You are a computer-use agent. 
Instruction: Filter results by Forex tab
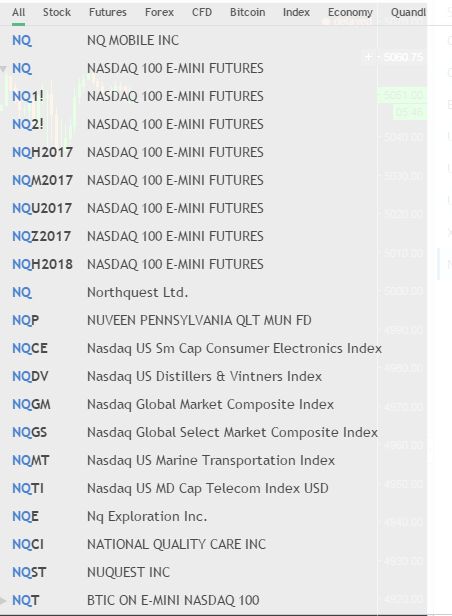point(159,13)
